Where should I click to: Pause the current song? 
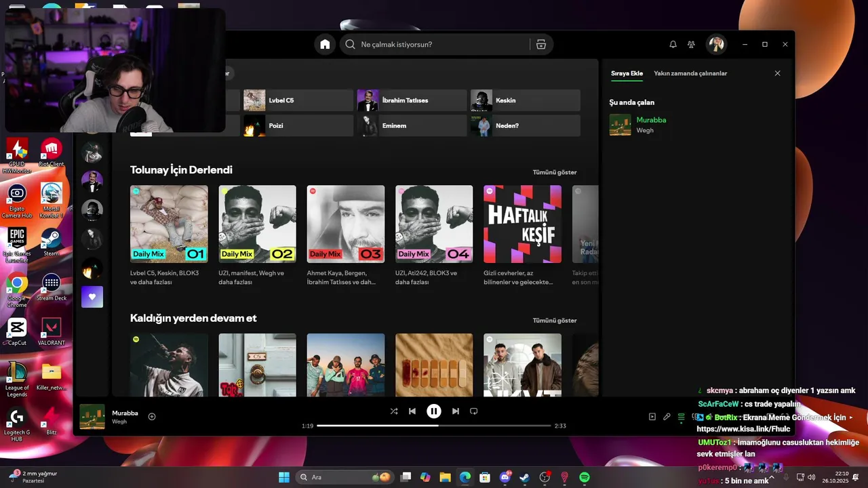434,411
